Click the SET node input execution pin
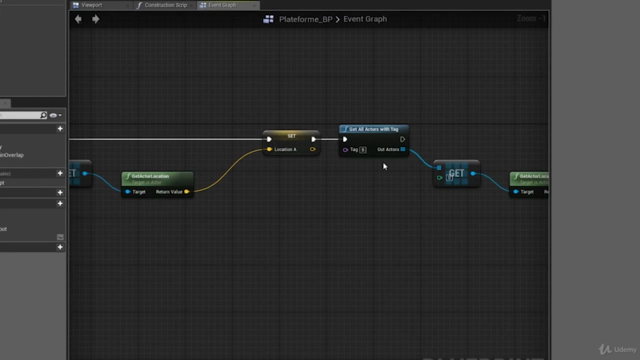640x360 pixels. 269,139
